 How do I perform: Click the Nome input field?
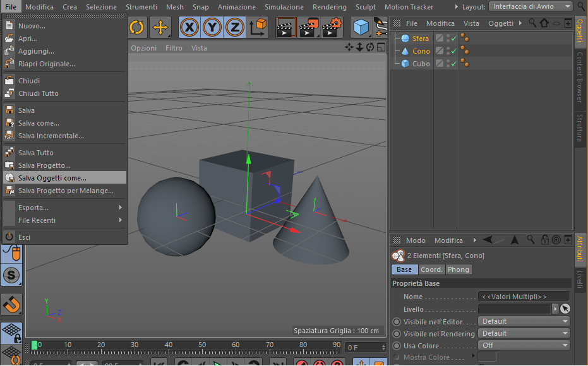click(x=524, y=297)
